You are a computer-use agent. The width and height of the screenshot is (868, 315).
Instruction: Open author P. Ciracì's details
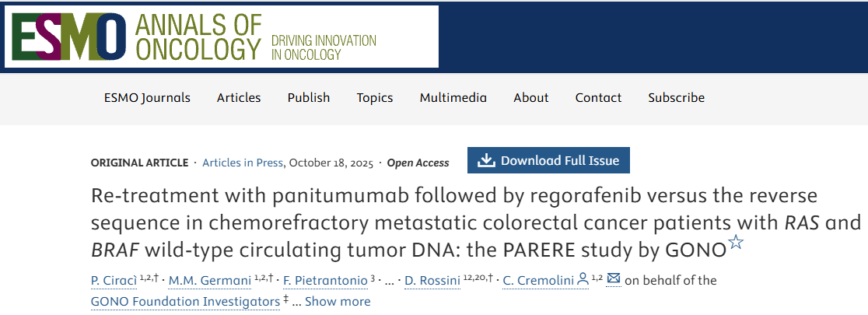(x=115, y=280)
